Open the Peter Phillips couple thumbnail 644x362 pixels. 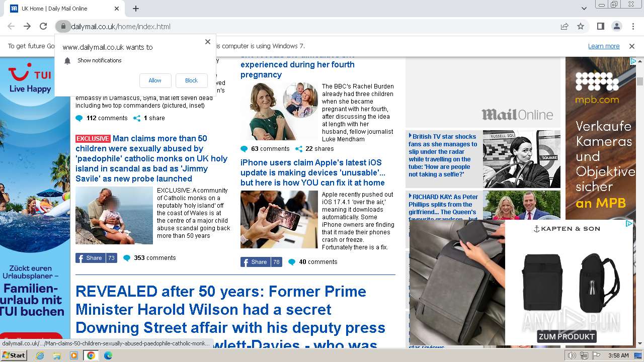click(522, 205)
